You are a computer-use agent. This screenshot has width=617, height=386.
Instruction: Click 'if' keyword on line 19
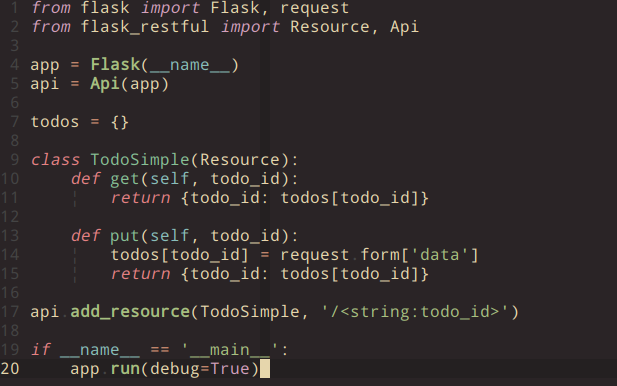[41, 349]
